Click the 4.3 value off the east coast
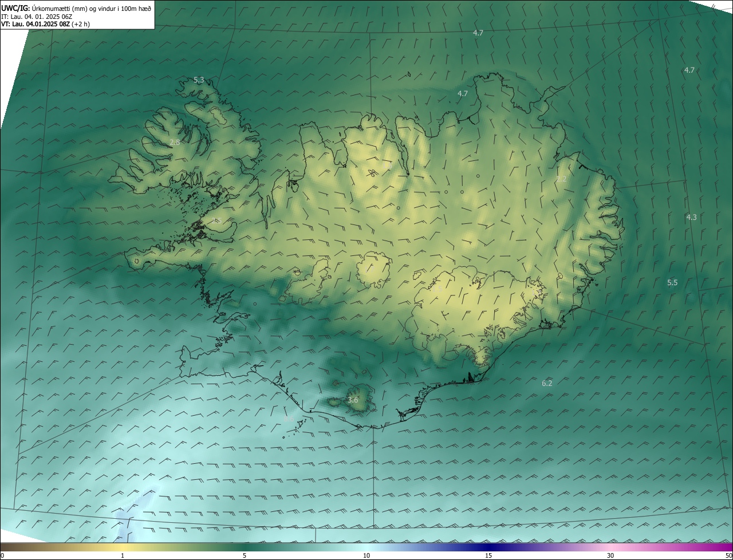The width and height of the screenshot is (733, 560). coord(691,218)
